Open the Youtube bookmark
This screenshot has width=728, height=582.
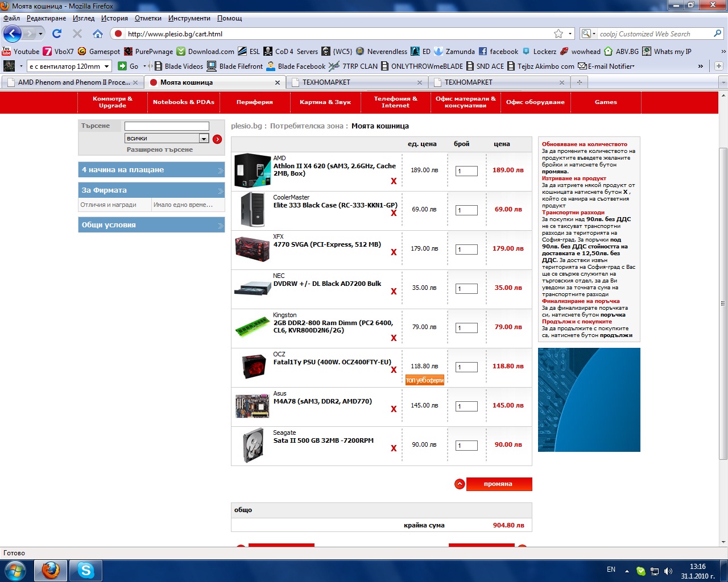tap(21, 51)
